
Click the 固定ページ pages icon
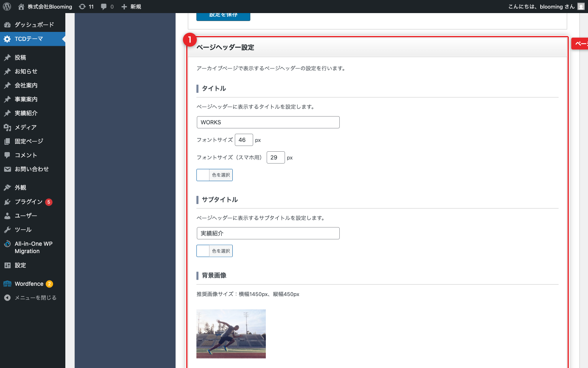(x=7, y=141)
